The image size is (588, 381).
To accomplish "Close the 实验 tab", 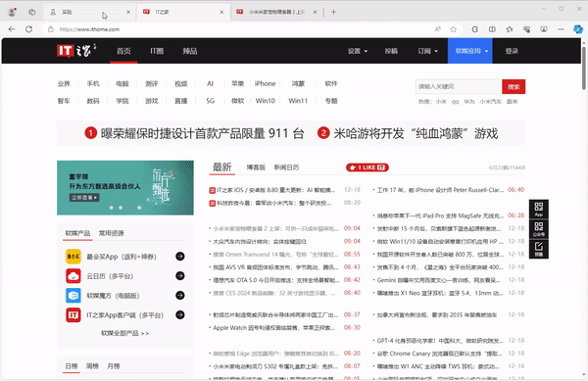I will point(128,12).
